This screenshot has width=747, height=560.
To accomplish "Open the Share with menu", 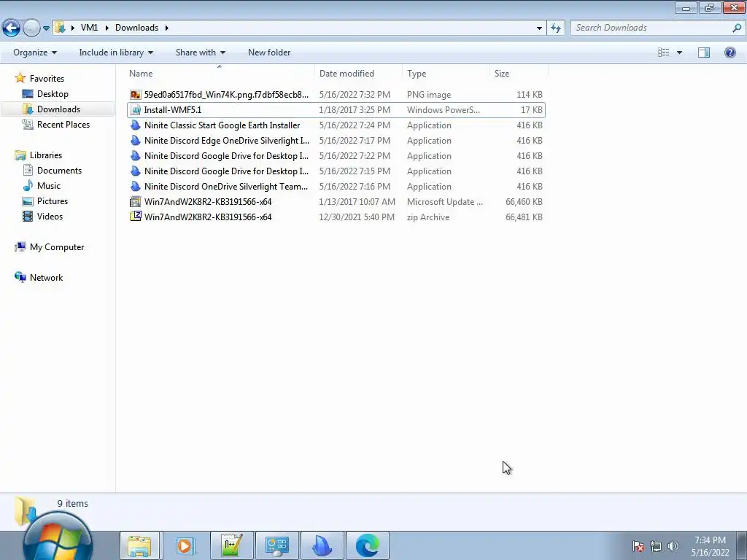I will 200,52.
